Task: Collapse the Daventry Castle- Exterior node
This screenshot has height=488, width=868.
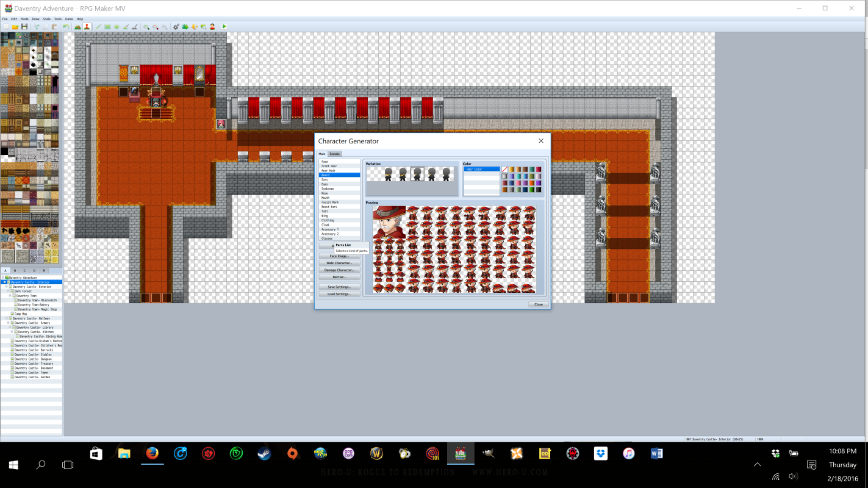Action: click(7, 287)
